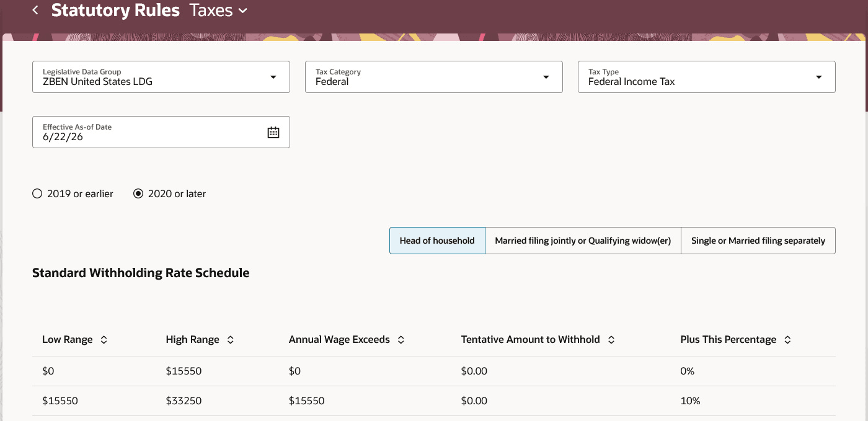The image size is (868, 421).
Task: Select the 2020 or later radio option
Action: pyautogui.click(x=138, y=194)
